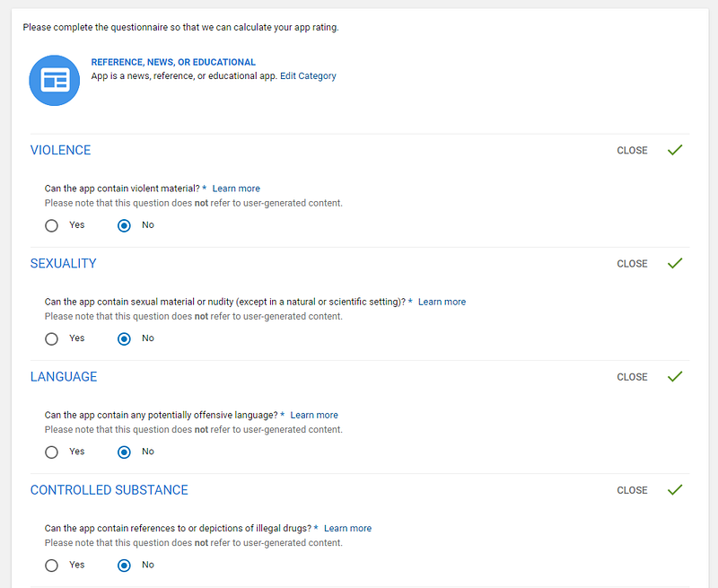This screenshot has height=588, width=718.
Task: Select Yes for offensive language question
Action: tap(51, 452)
